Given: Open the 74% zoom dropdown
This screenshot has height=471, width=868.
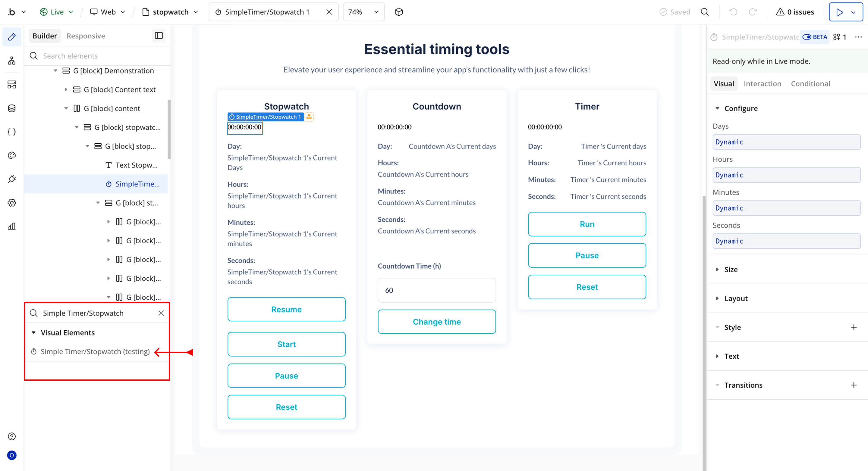Looking at the screenshot, I should tap(363, 12).
